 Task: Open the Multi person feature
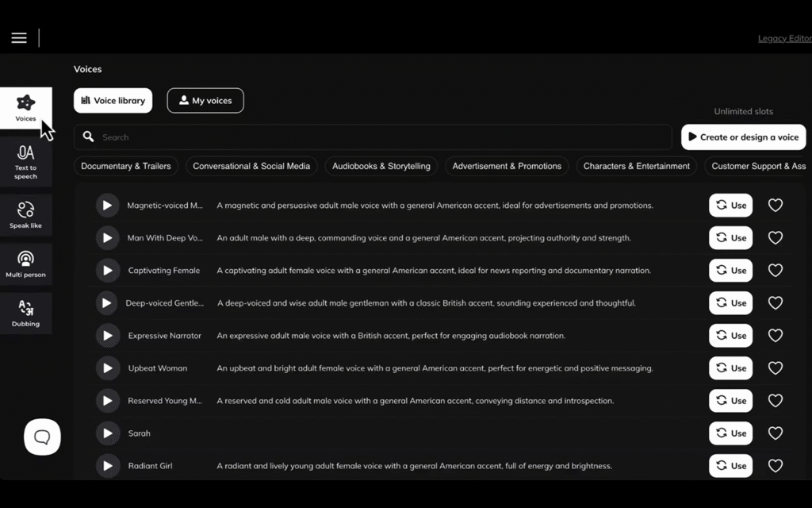coord(26,264)
